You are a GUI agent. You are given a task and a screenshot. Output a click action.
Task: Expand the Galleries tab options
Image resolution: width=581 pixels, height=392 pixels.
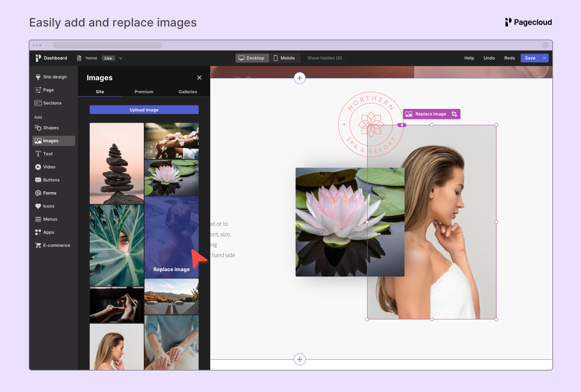pyautogui.click(x=188, y=91)
